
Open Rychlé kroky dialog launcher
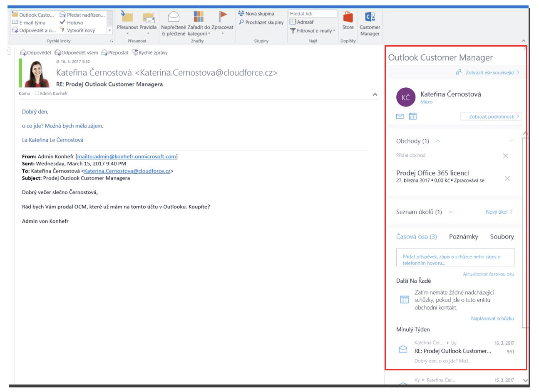coord(112,41)
